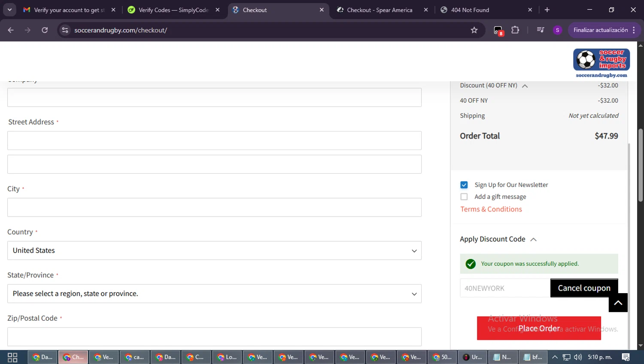Bookmark this page with the star icon
The width and height of the screenshot is (644, 364).
point(474,30)
